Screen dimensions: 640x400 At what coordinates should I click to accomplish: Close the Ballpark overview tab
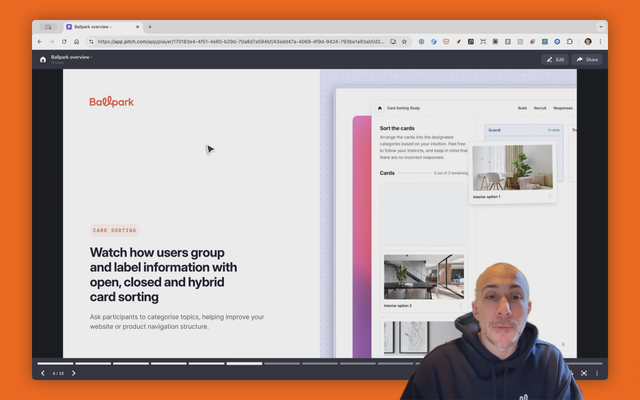(138, 27)
